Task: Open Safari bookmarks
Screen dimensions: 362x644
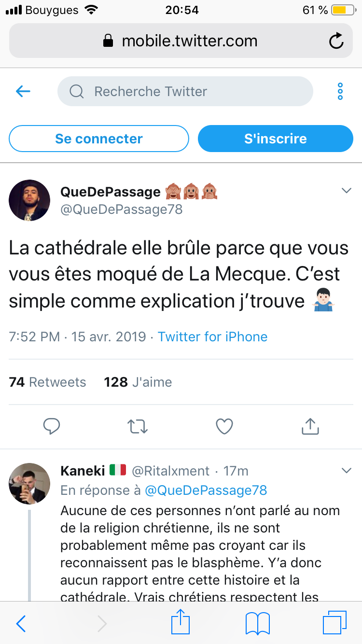Action: pos(257,623)
